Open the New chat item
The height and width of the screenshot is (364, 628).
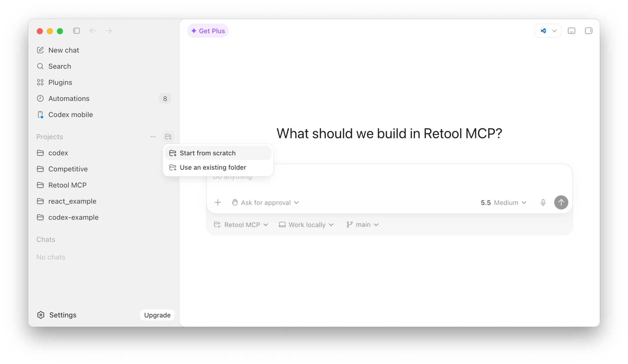[104, 50]
